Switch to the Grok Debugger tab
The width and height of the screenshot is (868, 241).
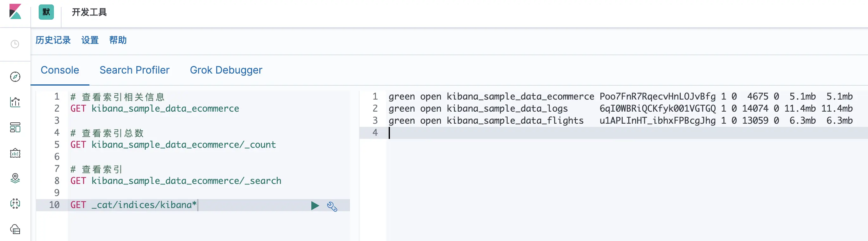pos(226,70)
